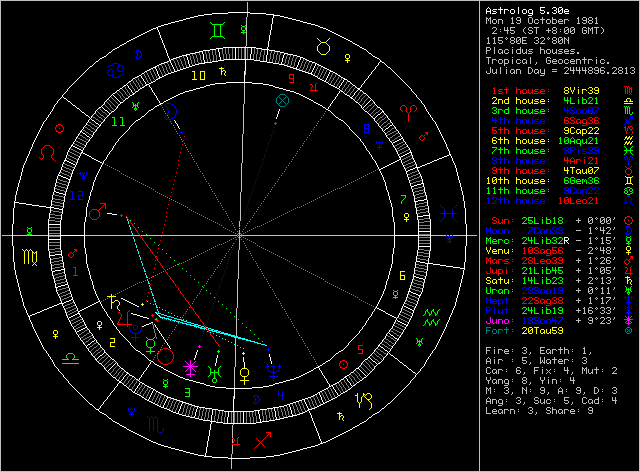The image size is (640, 472).
Task: Click the blue Cancer sign glyph
Action: [116, 71]
